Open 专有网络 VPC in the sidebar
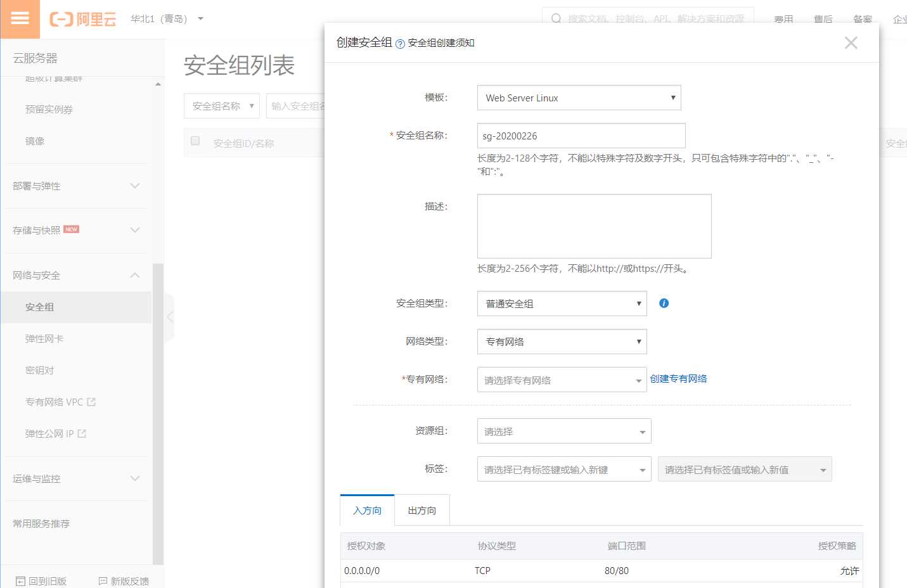The height and width of the screenshot is (588, 907). tap(55, 402)
